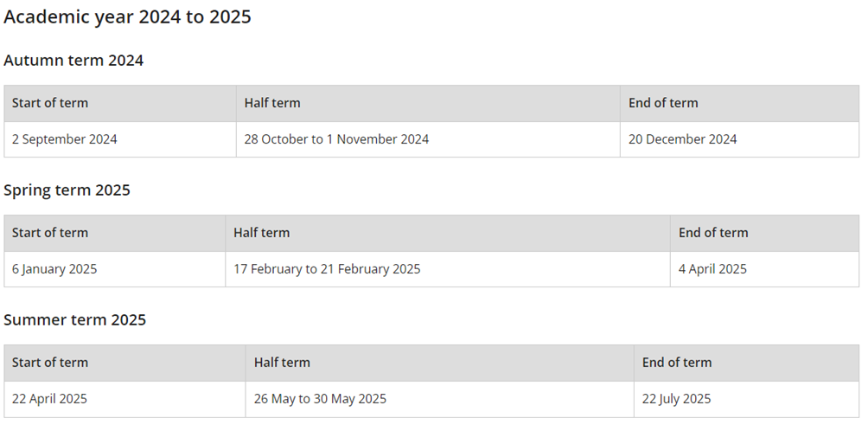This screenshot has height=431, width=868.
Task: Click Autumn table Half term header
Action: (x=428, y=103)
